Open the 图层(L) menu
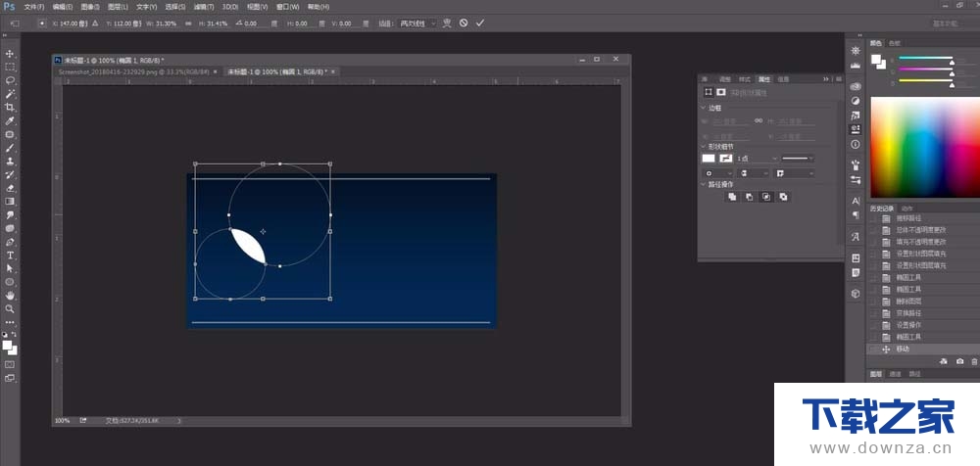Image resolution: width=980 pixels, height=466 pixels. 118,7
